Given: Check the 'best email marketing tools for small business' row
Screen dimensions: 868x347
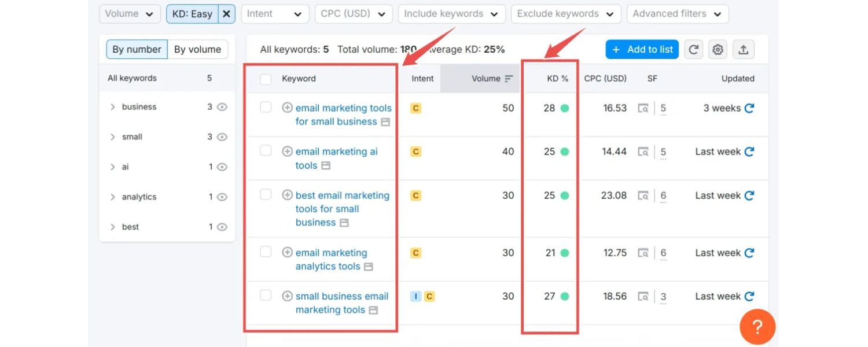Looking at the screenshot, I should [x=266, y=195].
